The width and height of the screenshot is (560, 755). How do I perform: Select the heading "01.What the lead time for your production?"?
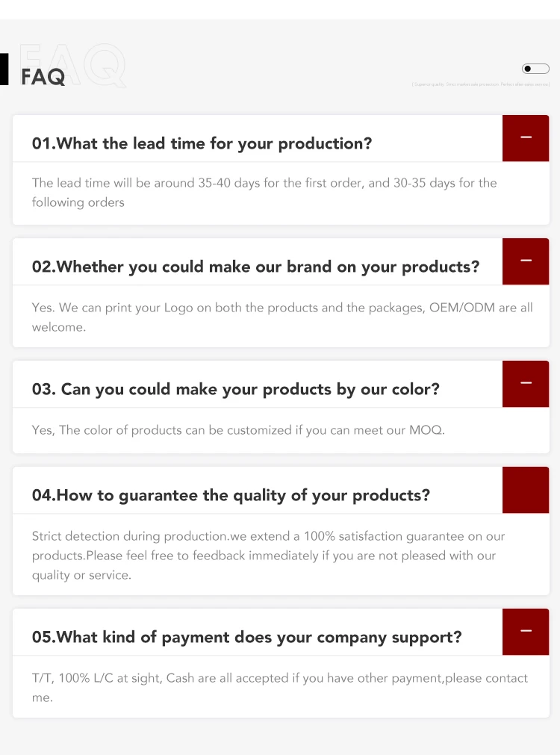coord(202,143)
